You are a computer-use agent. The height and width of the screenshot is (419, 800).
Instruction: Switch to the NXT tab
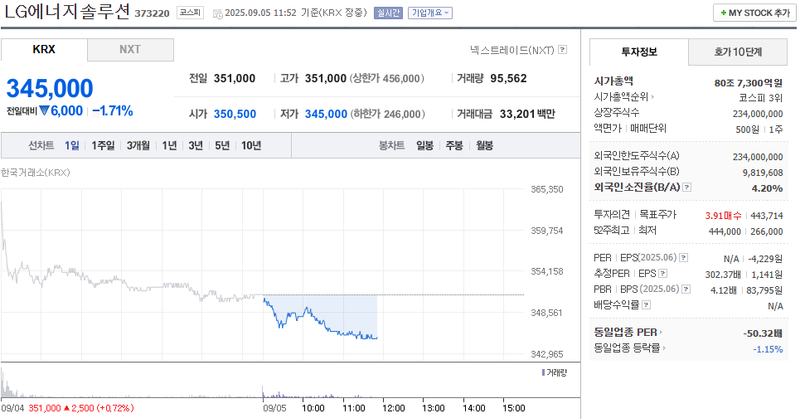[x=130, y=50]
